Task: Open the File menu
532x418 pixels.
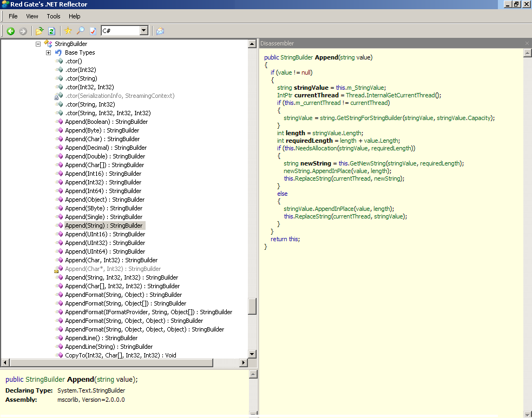Action: tap(13, 16)
